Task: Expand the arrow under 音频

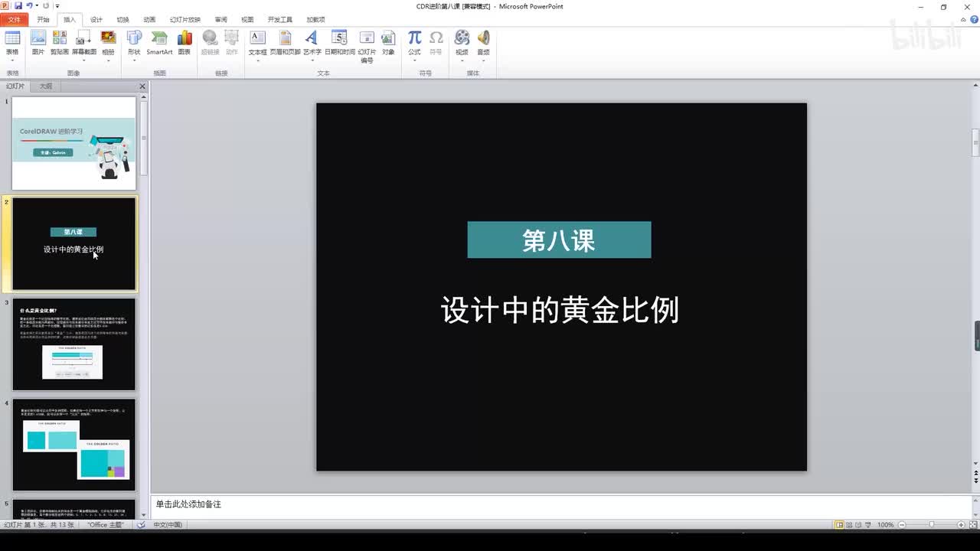Action: pyautogui.click(x=483, y=60)
